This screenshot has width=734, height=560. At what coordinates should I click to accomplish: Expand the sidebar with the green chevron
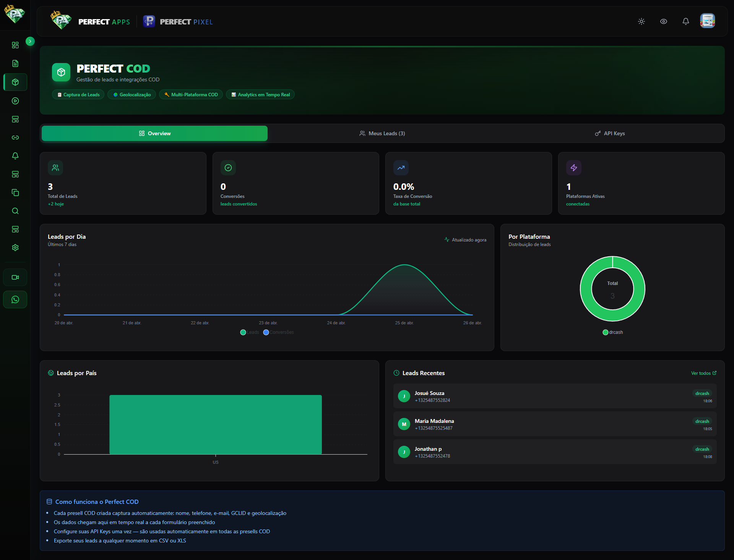(x=30, y=41)
